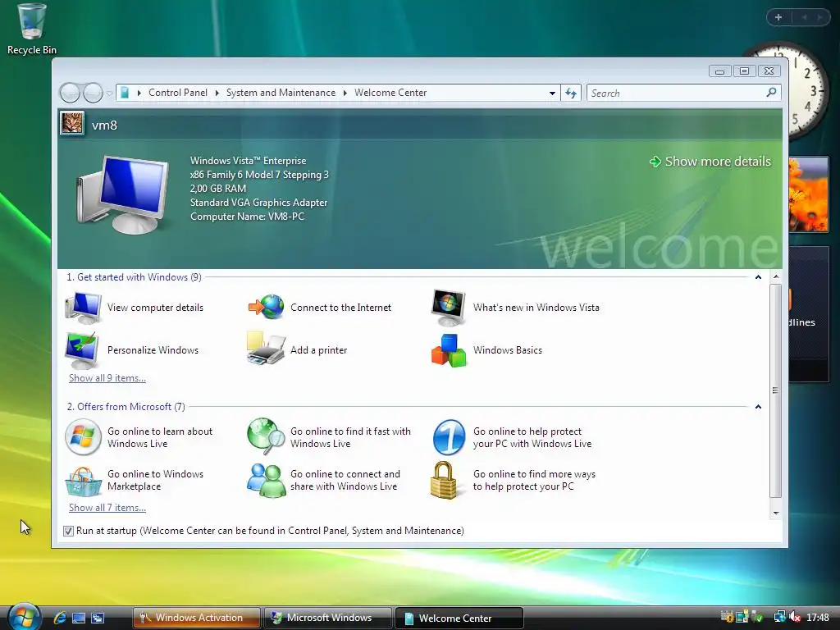Image resolution: width=840 pixels, height=630 pixels.
Task: Click the taskbar clock showing 17:48
Action: 818,618
